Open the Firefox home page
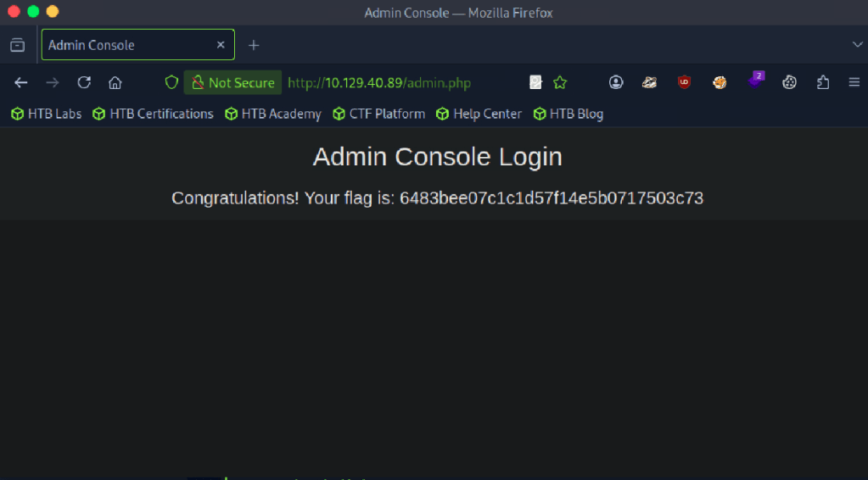 pos(115,82)
